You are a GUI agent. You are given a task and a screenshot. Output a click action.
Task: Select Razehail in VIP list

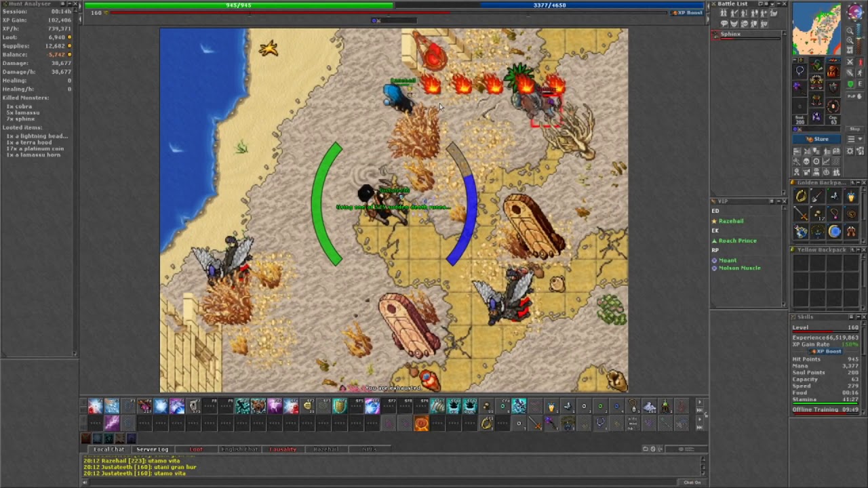pyautogui.click(x=731, y=221)
